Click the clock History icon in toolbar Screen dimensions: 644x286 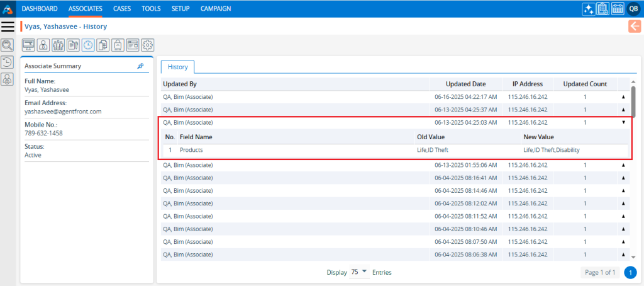pos(87,45)
